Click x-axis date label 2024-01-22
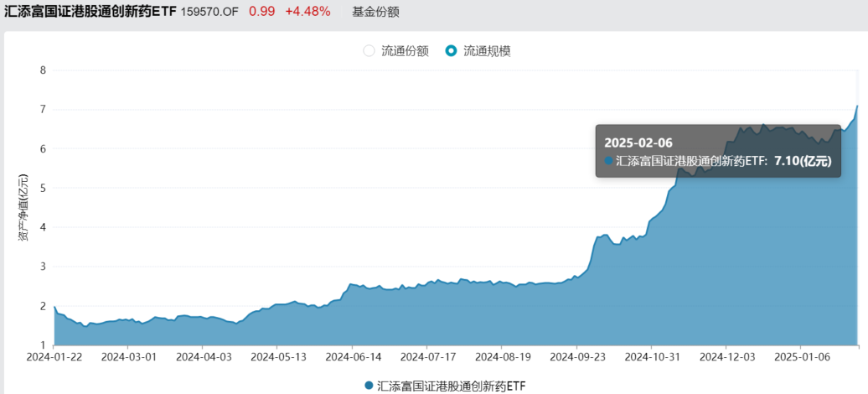 (53, 357)
